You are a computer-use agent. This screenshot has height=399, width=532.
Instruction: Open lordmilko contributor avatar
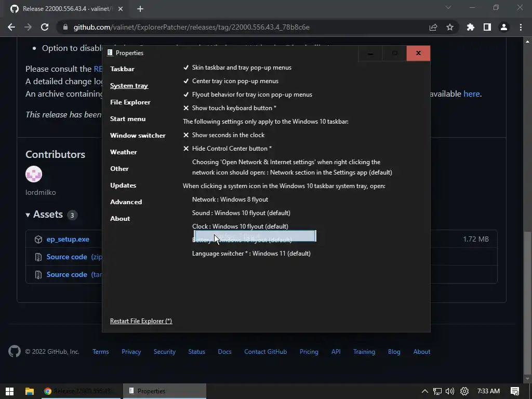pyautogui.click(x=34, y=174)
